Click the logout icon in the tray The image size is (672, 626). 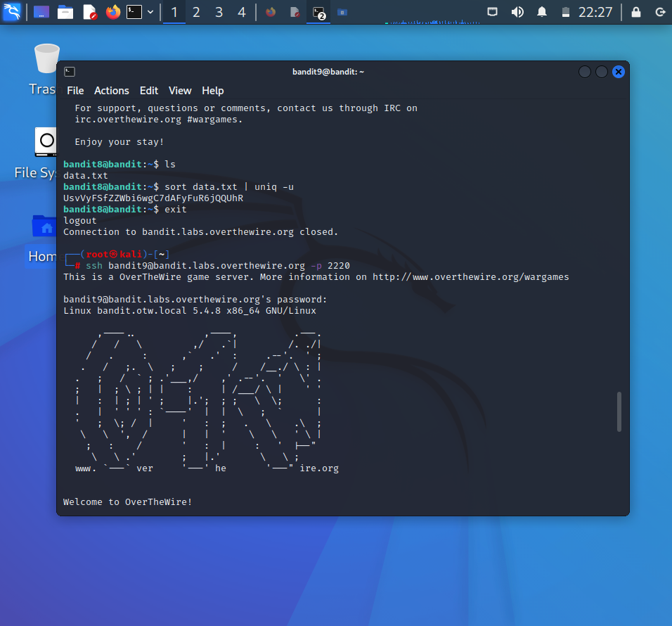[659, 12]
